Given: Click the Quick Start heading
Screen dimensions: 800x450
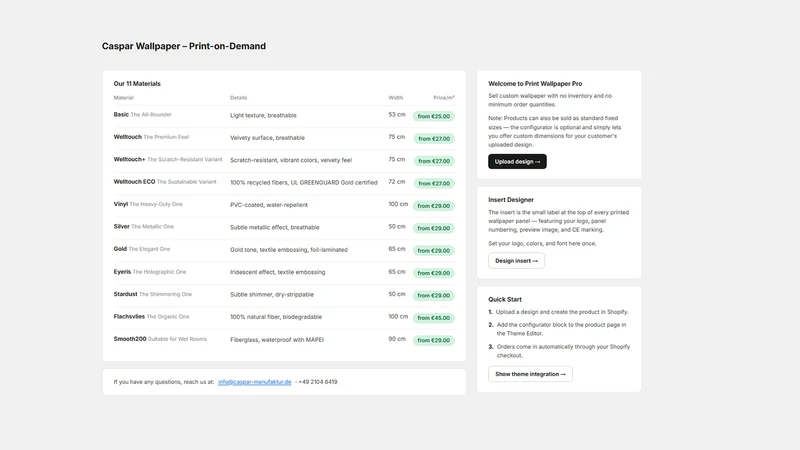Looking at the screenshot, I should (505, 299).
